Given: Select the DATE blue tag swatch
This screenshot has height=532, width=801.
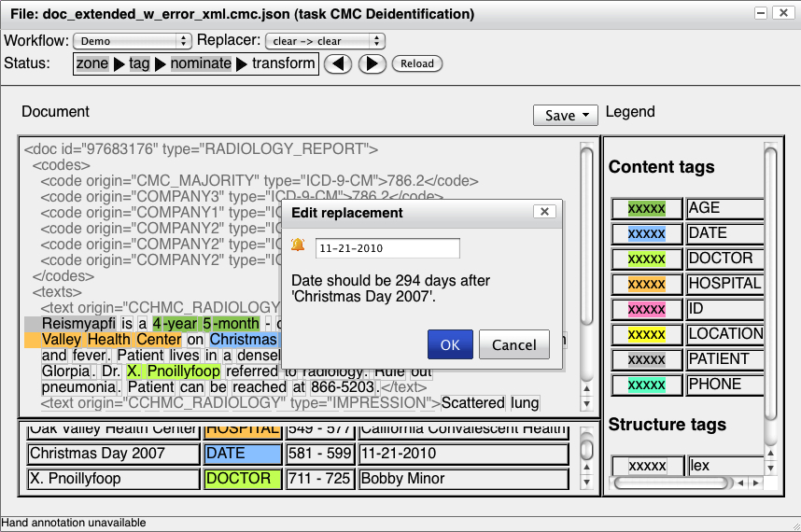Looking at the screenshot, I should tap(646, 233).
